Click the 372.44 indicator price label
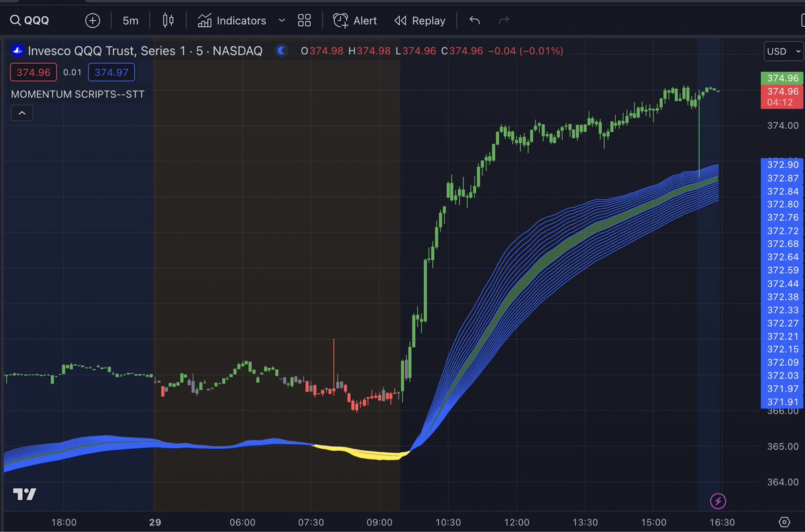The image size is (805, 532). pos(783,283)
